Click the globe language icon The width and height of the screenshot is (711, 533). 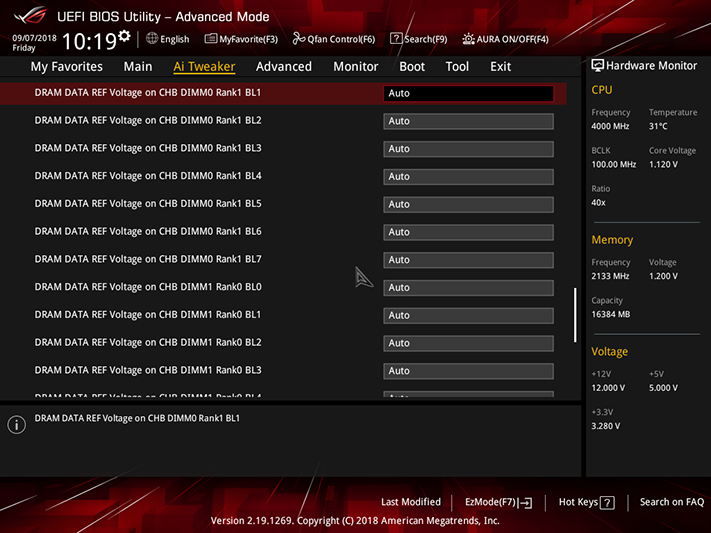pyautogui.click(x=152, y=39)
